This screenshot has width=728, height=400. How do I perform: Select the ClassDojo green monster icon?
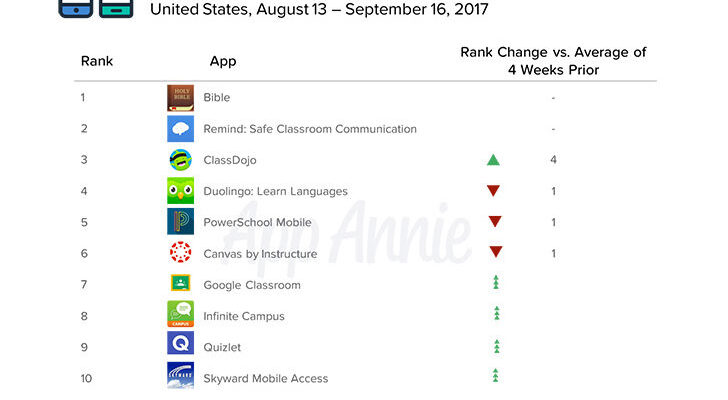[181, 160]
